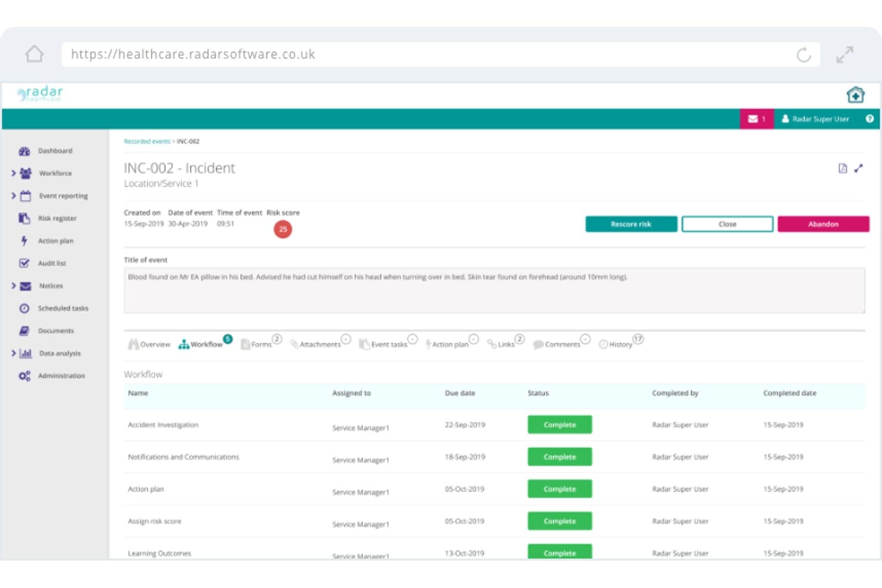Click due date 18-Sep-2019
The width and height of the screenshot is (882, 588).
click(x=465, y=457)
